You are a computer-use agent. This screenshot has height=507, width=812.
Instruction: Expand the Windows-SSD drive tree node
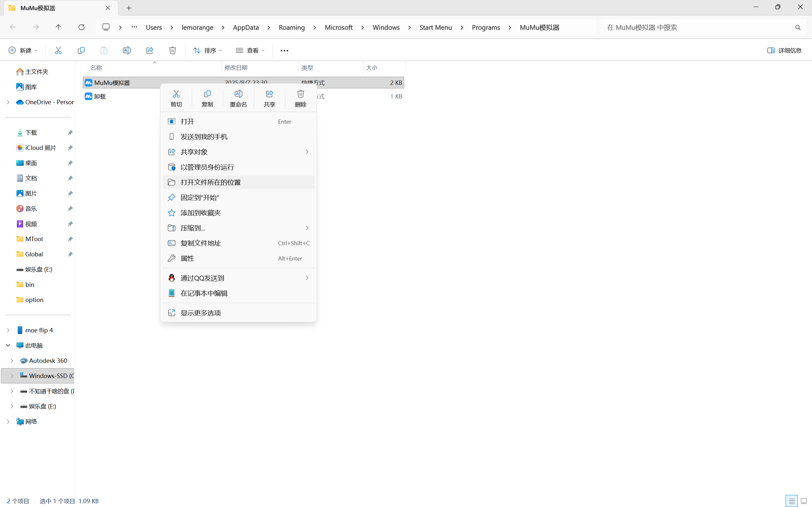coord(12,376)
